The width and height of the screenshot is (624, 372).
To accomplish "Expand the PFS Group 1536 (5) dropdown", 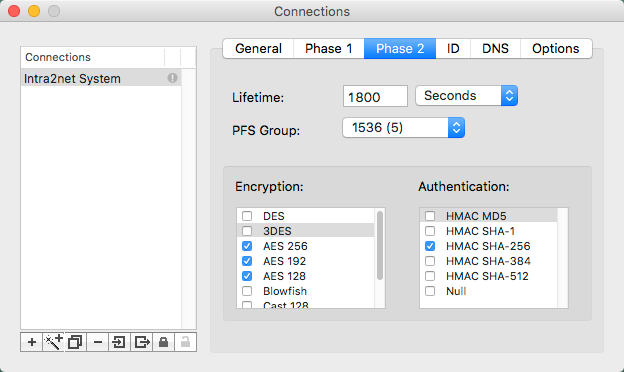I will pos(404,128).
